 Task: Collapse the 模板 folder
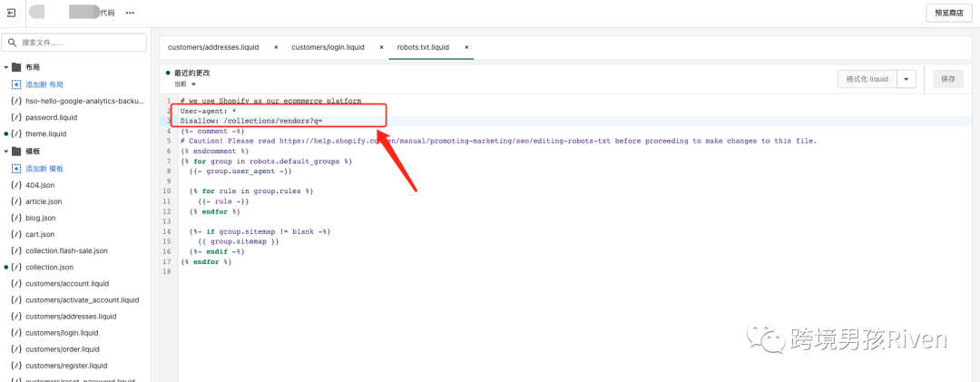click(x=6, y=152)
